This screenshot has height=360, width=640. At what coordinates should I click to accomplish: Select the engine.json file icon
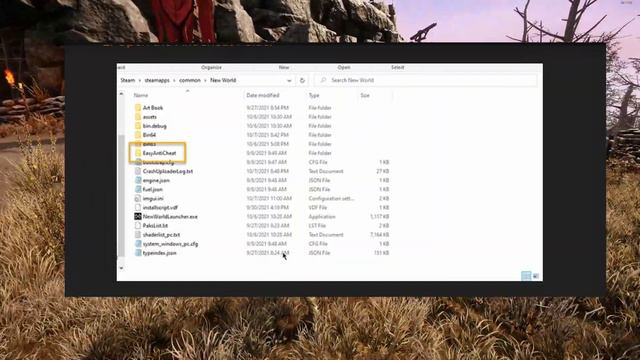pos(138,180)
